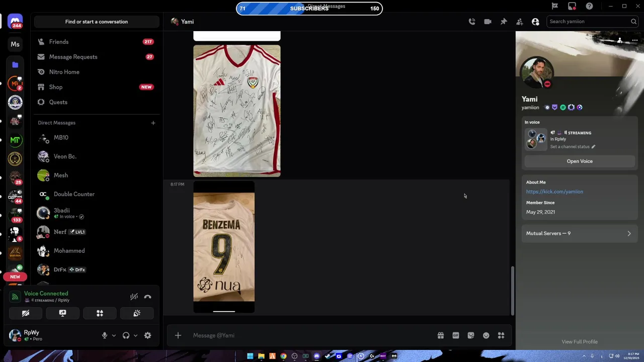Viewport: 644px width, 362px height.
Task: Open screen share options button
Action: 62,313
